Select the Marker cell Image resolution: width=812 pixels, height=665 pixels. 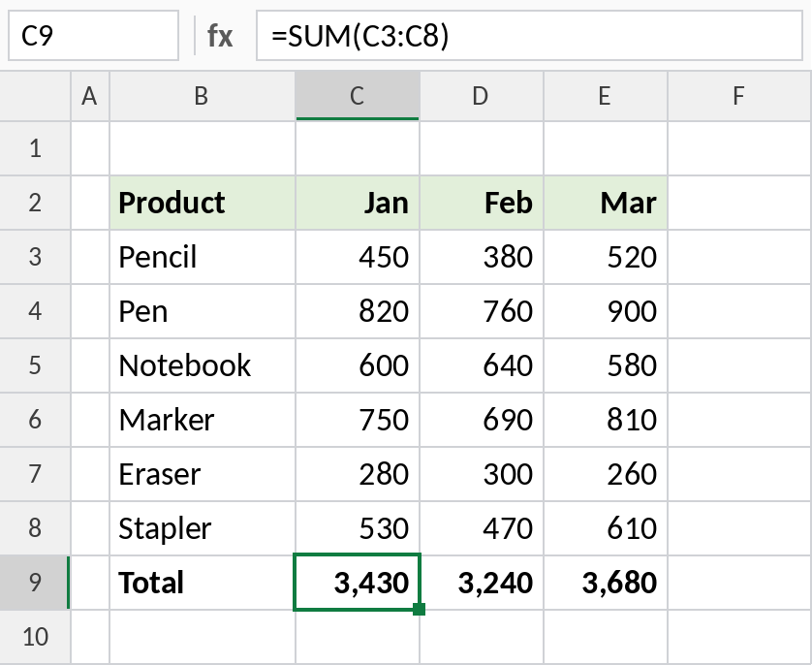click(202, 420)
